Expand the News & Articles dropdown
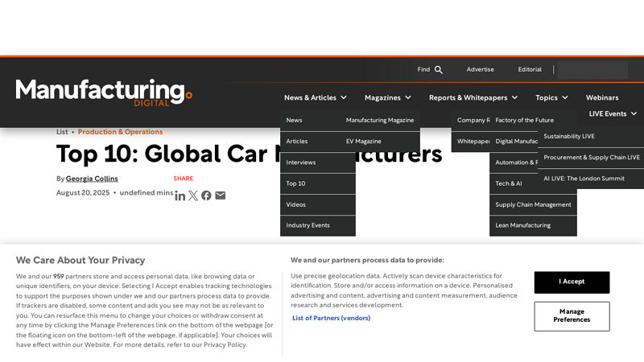Screen dimensions: 644x362 coord(316,97)
